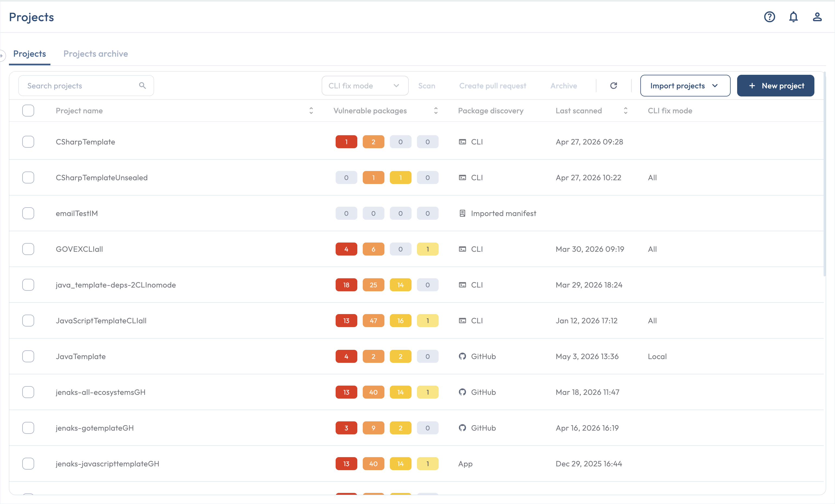Viewport: 835px width, 504px height.
Task: Click the GitHub icon in jenaks-all-ecosystemsGH row
Action: point(462,392)
